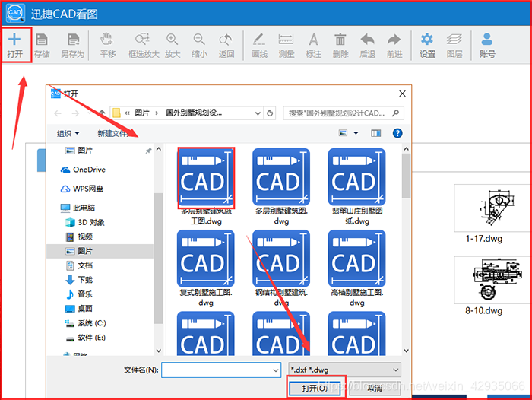Click the forward arrow in open dialog
This screenshot has width=532, height=400.
[75, 113]
